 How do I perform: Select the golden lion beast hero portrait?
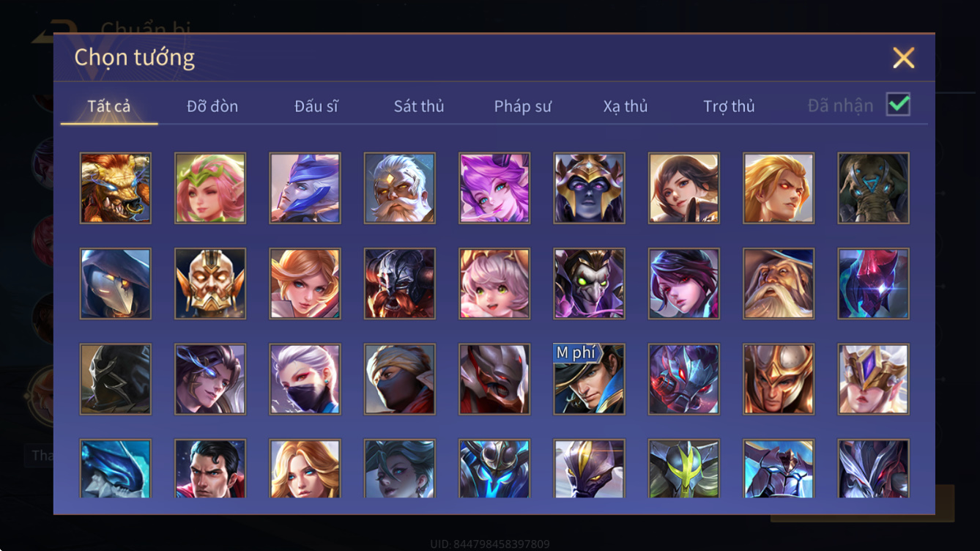(x=116, y=188)
